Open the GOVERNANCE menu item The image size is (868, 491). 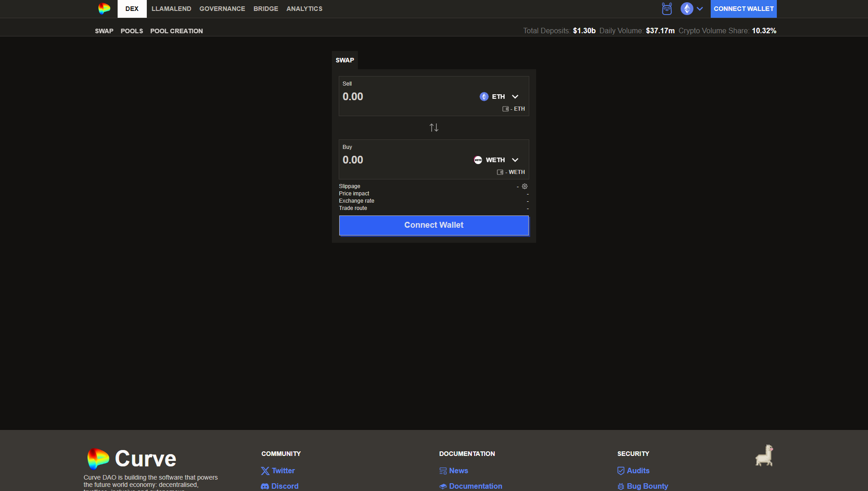point(222,9)
